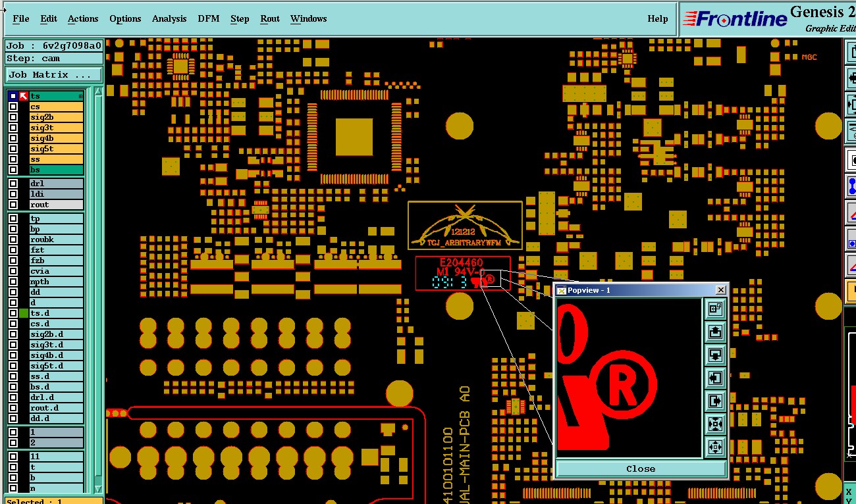The image size is (856, 504).
Task: Open the Rout menu
Action: [x=270, y=18]
